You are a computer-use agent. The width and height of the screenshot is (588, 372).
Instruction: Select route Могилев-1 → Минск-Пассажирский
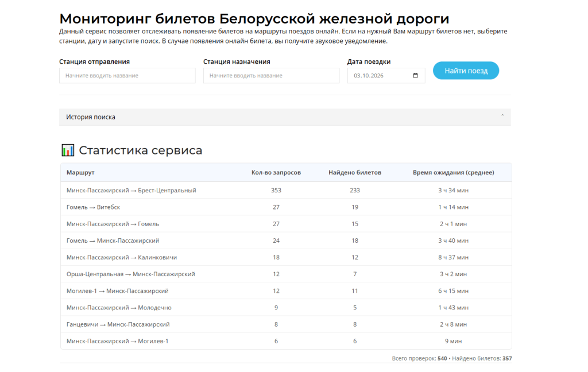pos(117,291)
